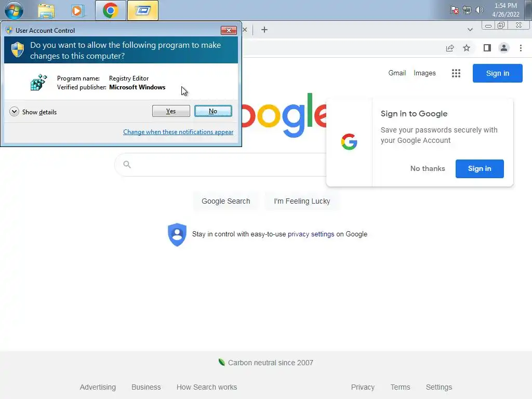Screen dimensions: 532x399
Task: Open Images link on Google page
Action: tap(424, 73)
